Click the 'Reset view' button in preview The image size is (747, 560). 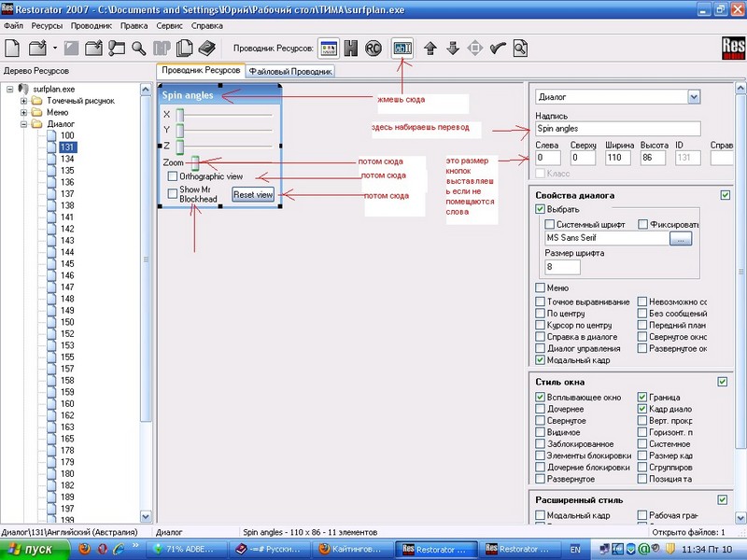coord(252,194)
